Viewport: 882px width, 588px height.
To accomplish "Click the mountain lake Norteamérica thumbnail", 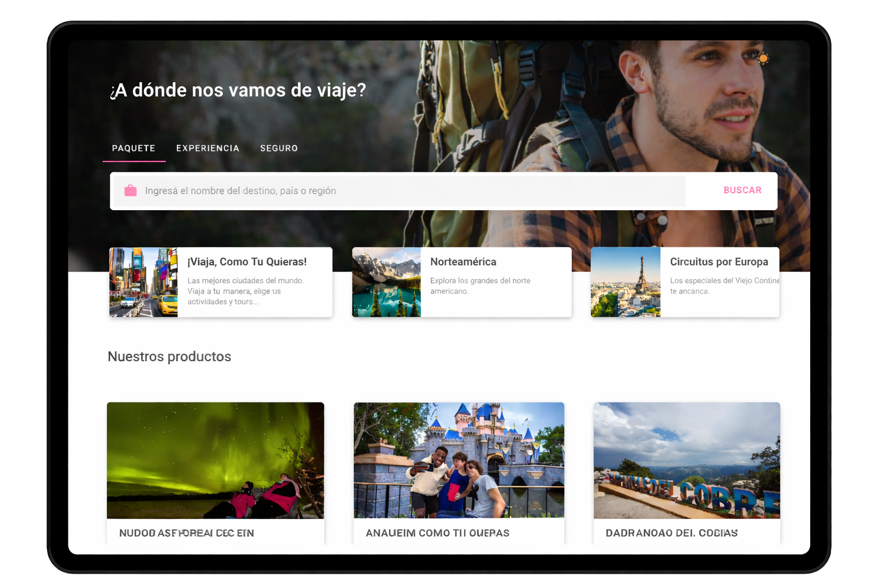I will (386, 282).
